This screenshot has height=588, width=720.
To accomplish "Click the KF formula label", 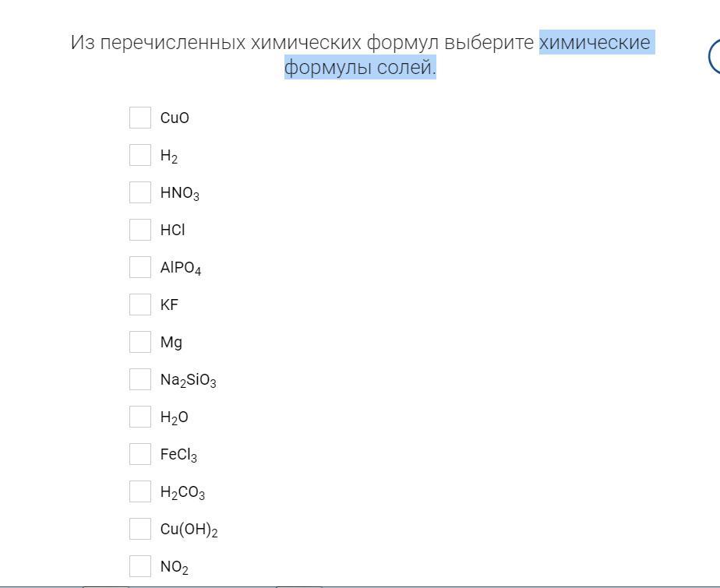I will click(x=169, y=305).
